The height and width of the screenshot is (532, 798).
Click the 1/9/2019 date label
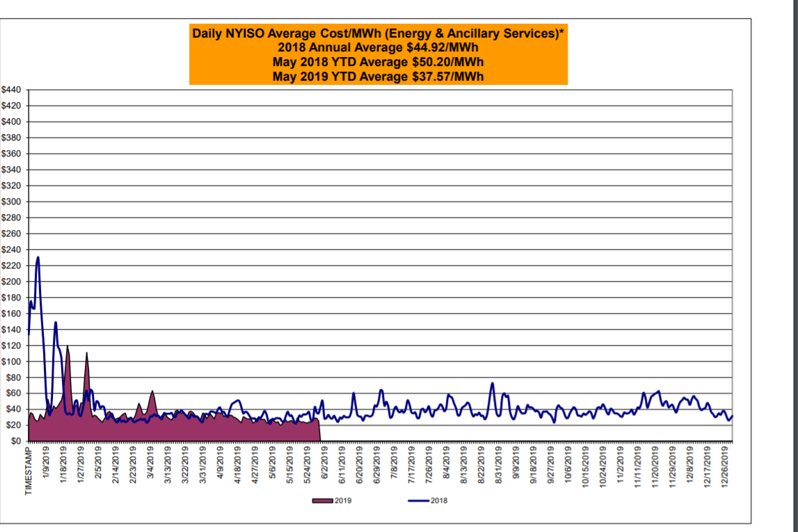pyautogui.click(x=47, y=462)
